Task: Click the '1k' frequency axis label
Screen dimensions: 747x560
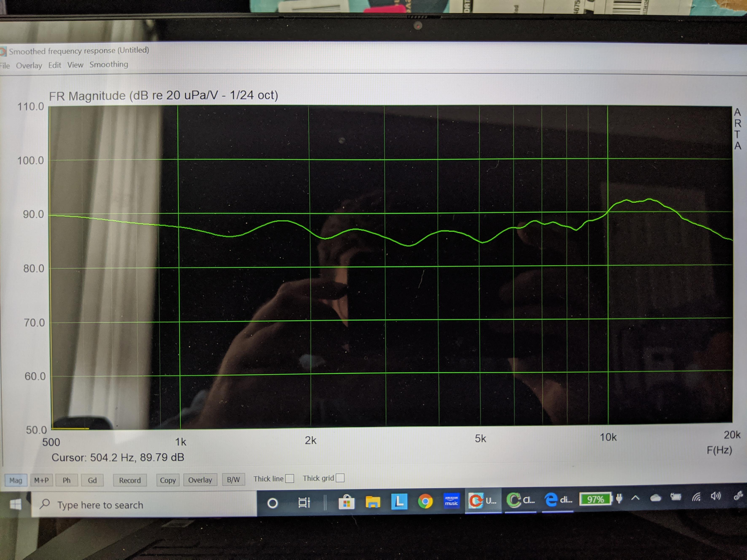Action: (x=181, y=442)
